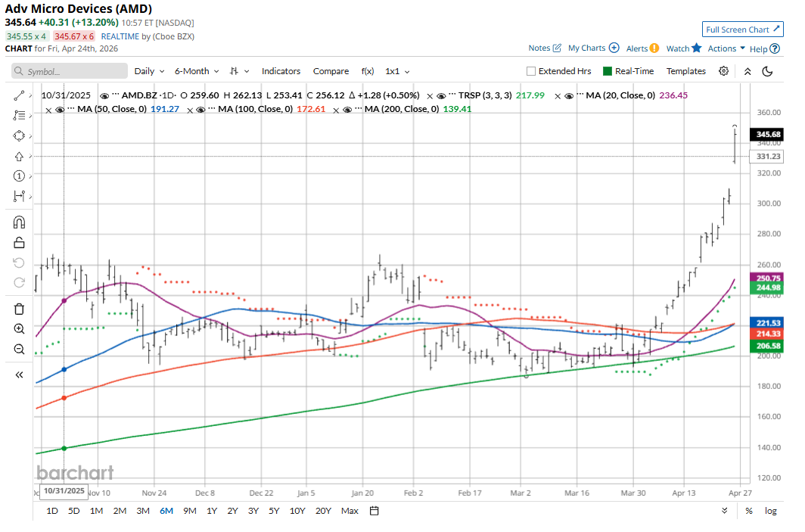This screenshot has height=532, width=805.
Task: Toggle the magnet snap mode
Action: point(19,222)
